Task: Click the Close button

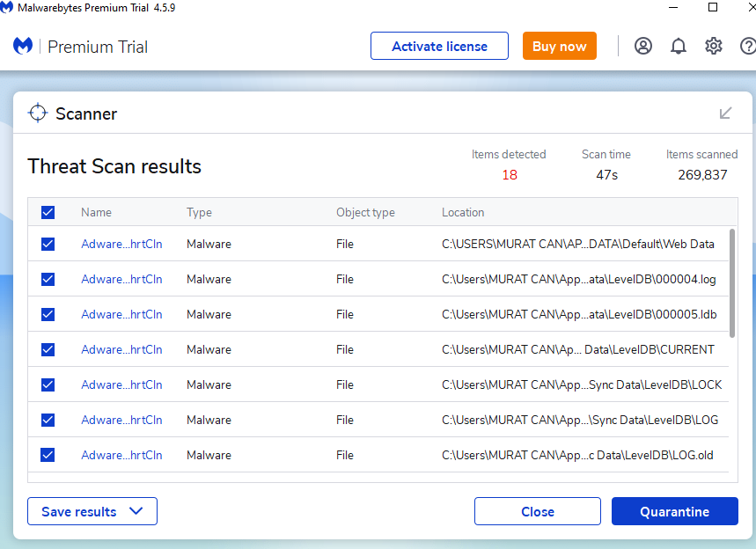Action: pyautogui.click(x=538, y=511)
